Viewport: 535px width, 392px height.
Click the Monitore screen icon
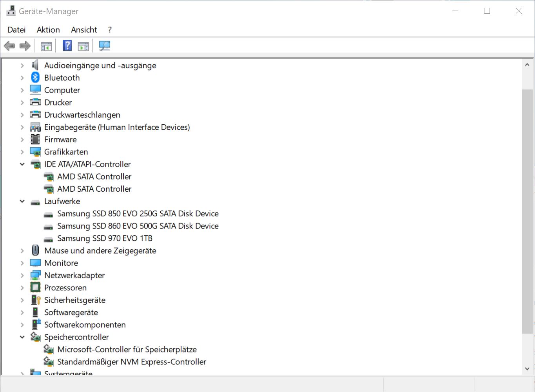pyautogui.click(x=35, y=263)
